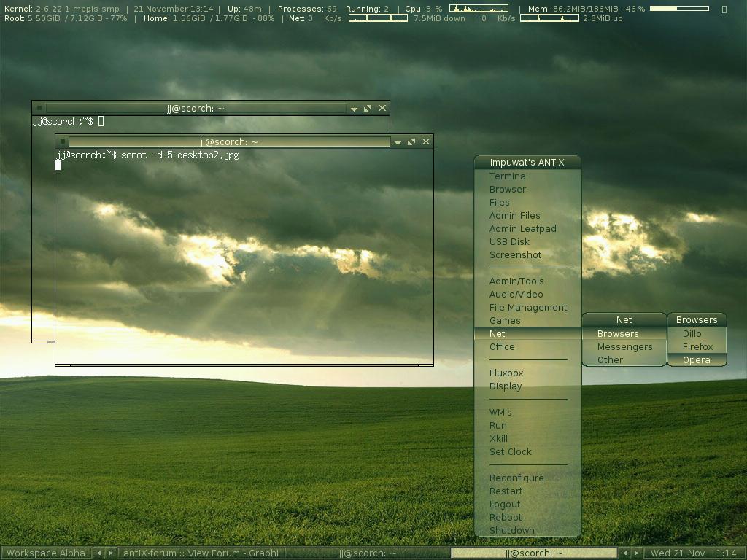Image resolution: width=747 pixels, height=560 pixels.
Task: Switch to next workspace arrow in toolbar
Action: pyautogui.click(x=111, y=553)
